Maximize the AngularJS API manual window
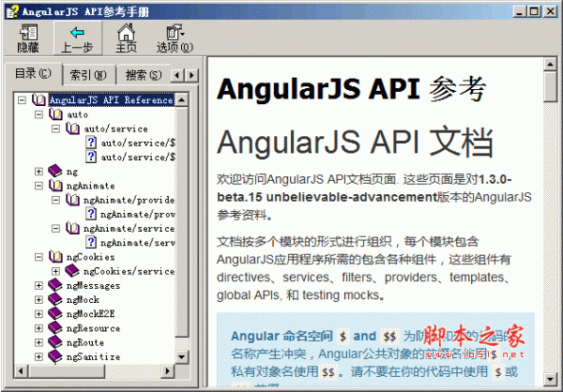 coord(534,11)
